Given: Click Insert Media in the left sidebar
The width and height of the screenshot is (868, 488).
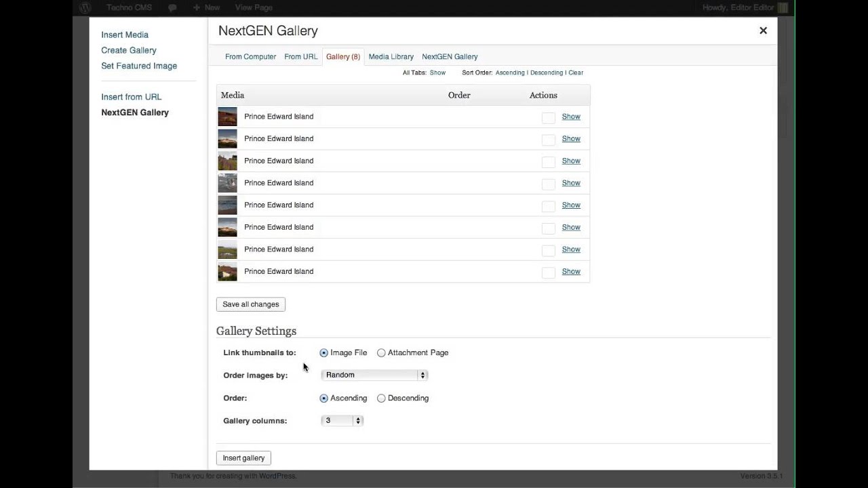Looking at the screenshot, I should 125,35.
